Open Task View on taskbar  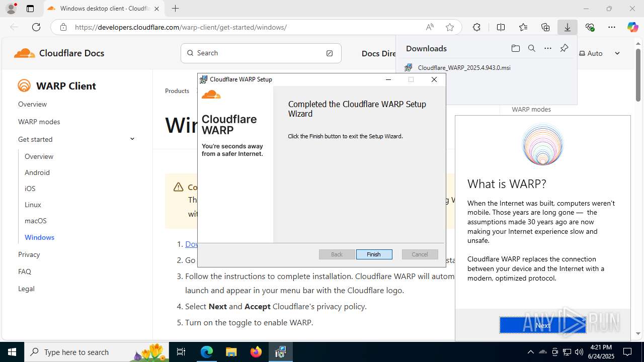[x=182, y=352]
